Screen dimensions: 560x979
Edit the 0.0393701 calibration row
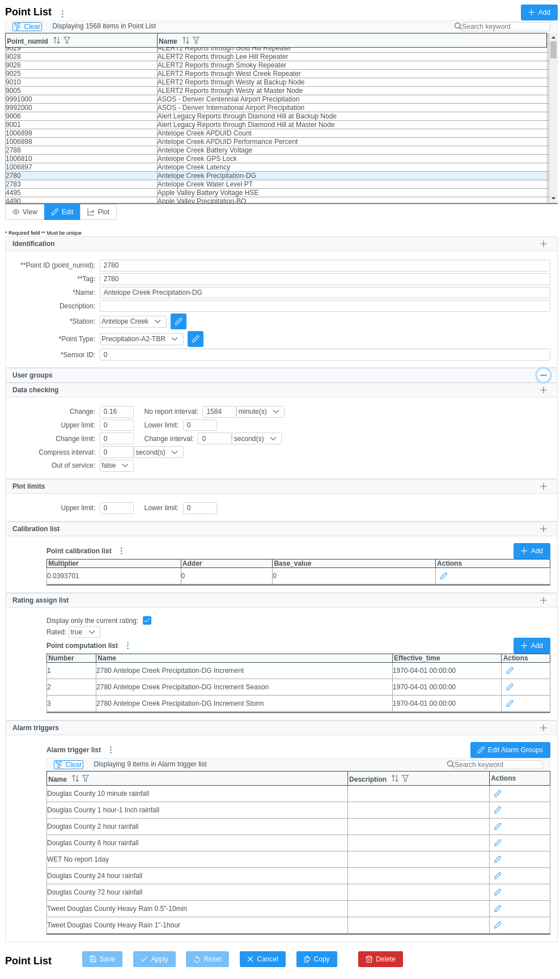point(444,576)
